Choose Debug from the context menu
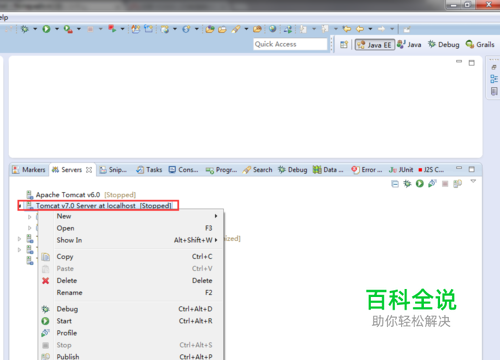Viewport: 500px width, 360px height. (x=131, y=309)
